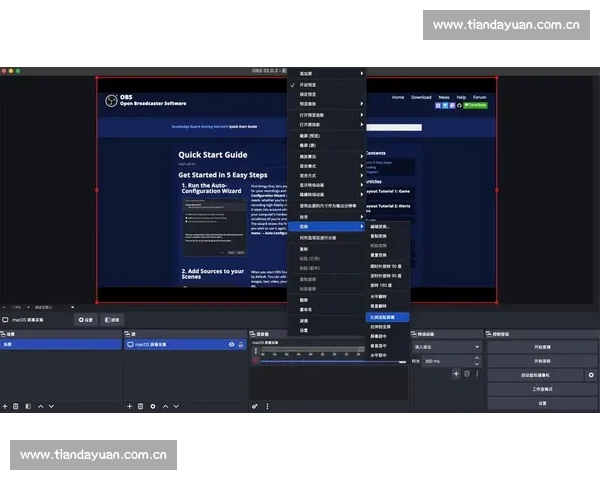This screenshot has height=480, width=600.
Task: Open source properties gear in Sources panel footer
Action: click(x=153, y=406)
